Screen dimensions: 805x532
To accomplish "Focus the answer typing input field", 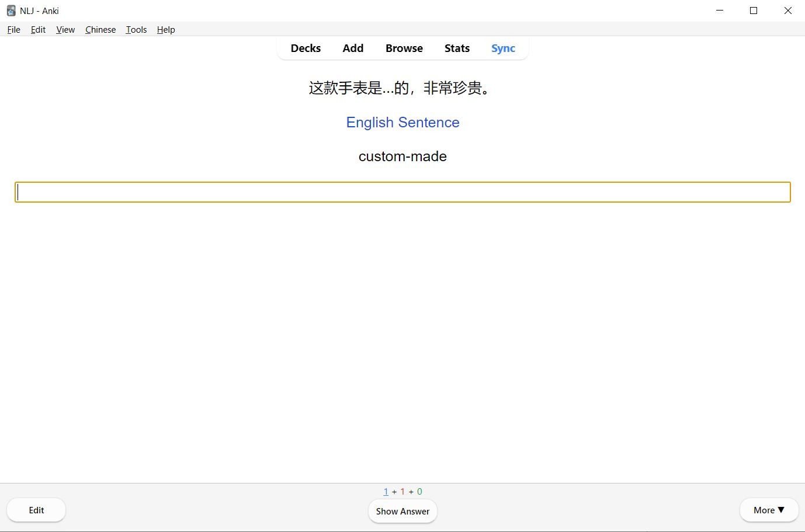I will point(402,192).
